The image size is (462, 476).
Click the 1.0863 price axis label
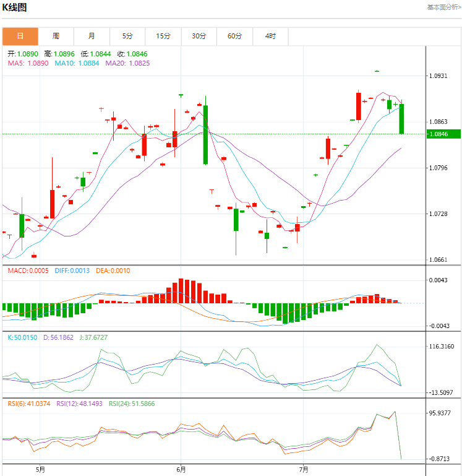coord(438,122)
